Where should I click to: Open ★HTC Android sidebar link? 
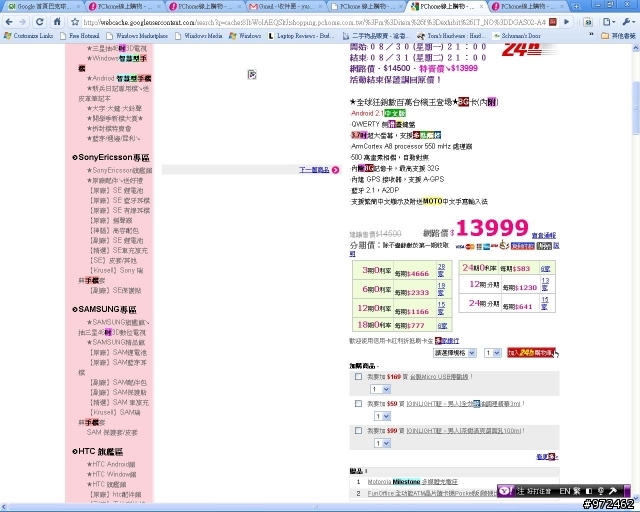pos(111,464)
